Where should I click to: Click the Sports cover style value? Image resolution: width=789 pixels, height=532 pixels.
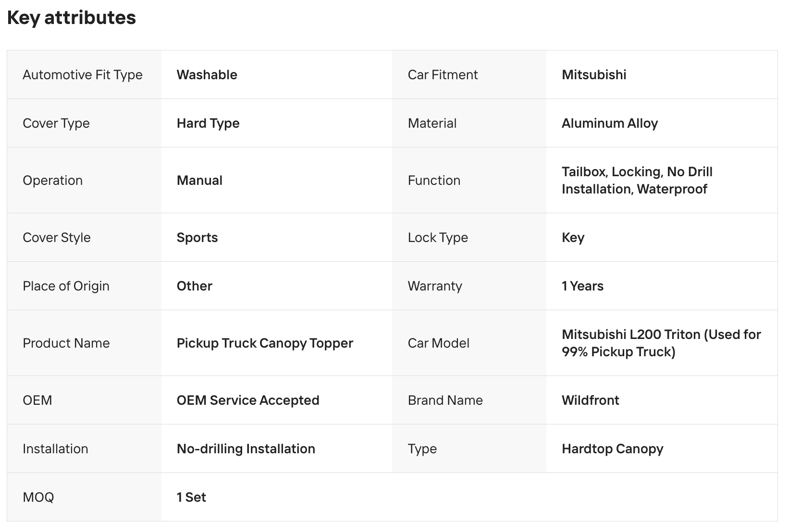197,238
